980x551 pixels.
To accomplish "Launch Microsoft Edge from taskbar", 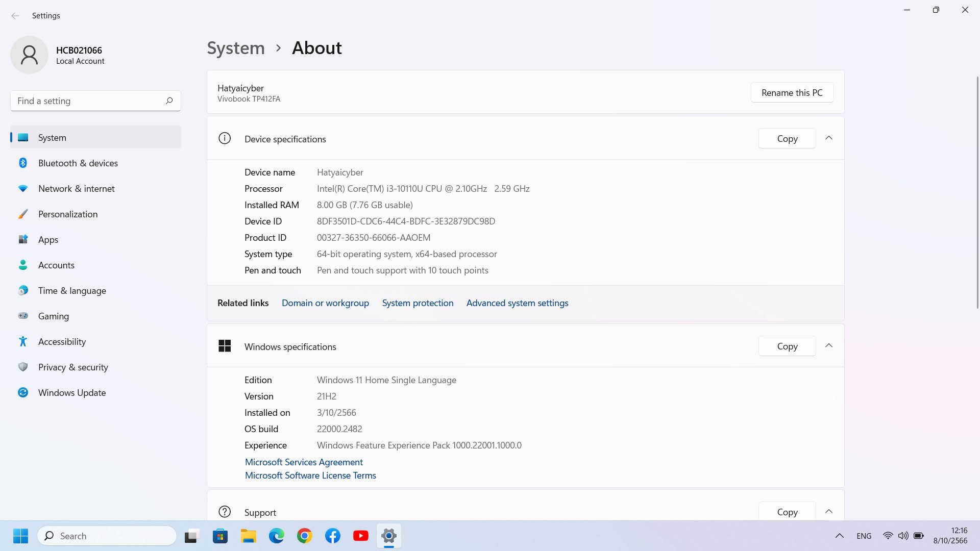I will (x=277, y=536).
